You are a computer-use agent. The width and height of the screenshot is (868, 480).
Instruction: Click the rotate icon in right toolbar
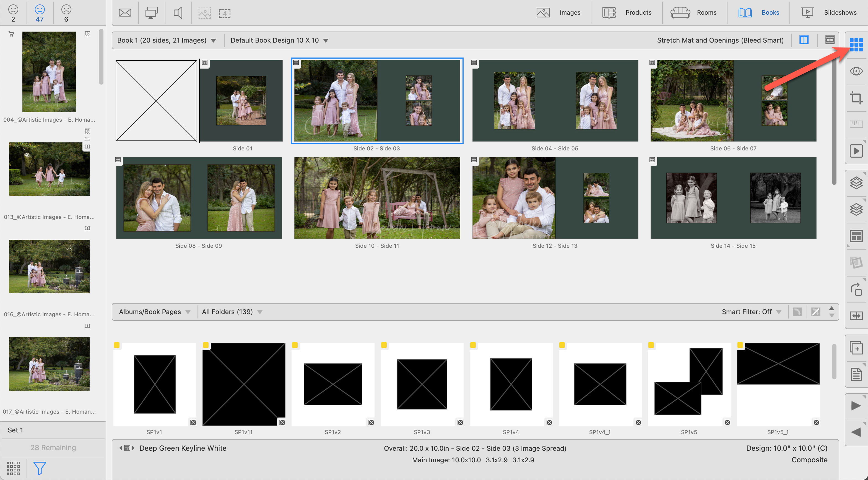(x=856, y=289)
